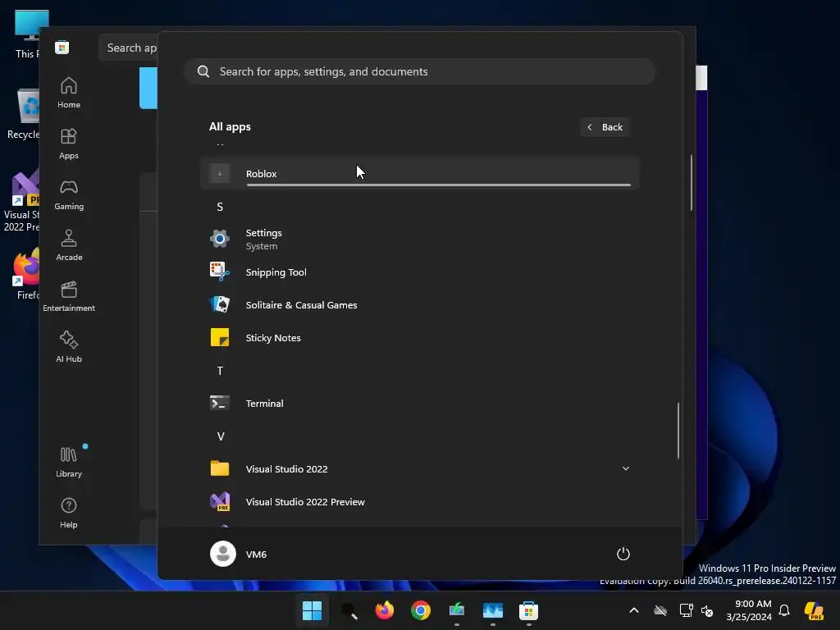840x630 pixels.
Task: Open Home in Microsoft Store sidebar
Action: click(69, 93)
